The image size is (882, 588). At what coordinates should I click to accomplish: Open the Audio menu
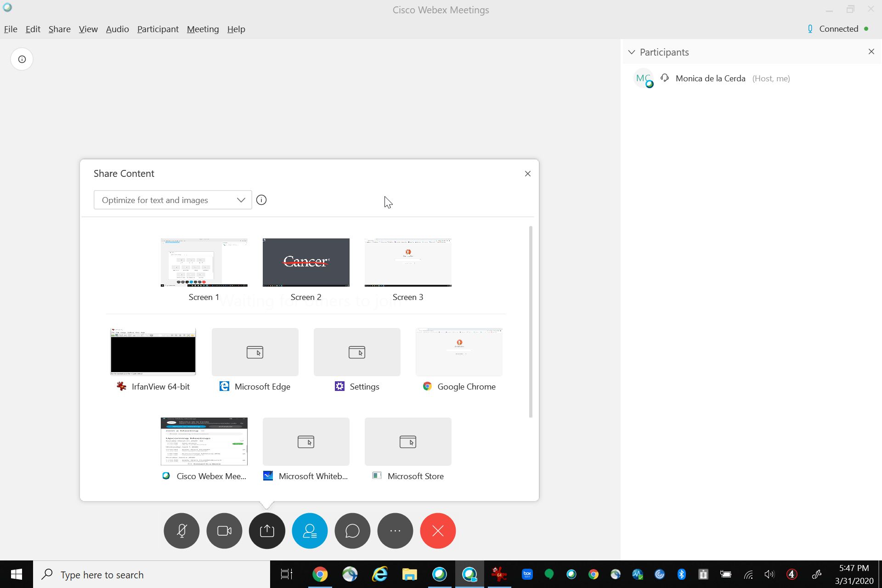pyautogui.click(x=117, y=29)
